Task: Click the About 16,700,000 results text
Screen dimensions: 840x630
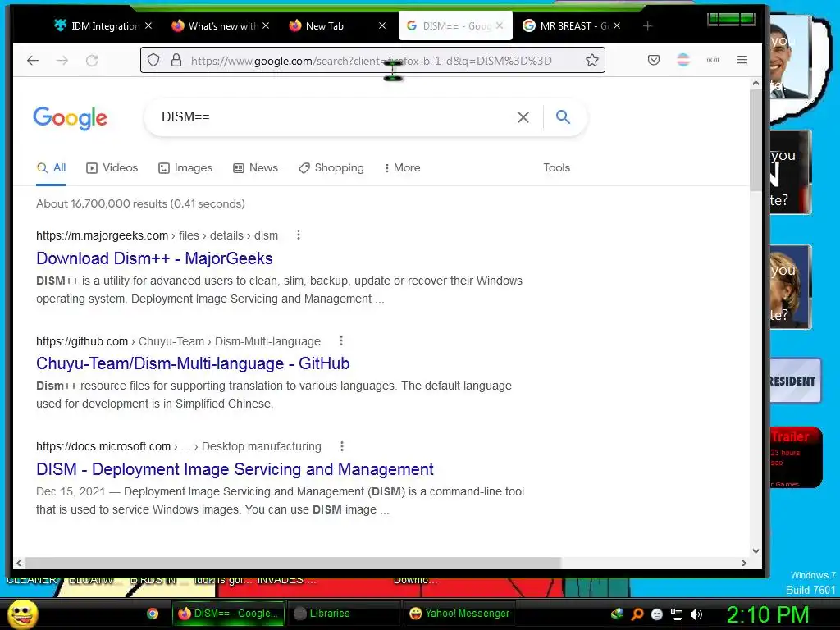Action: pos(140,203)
